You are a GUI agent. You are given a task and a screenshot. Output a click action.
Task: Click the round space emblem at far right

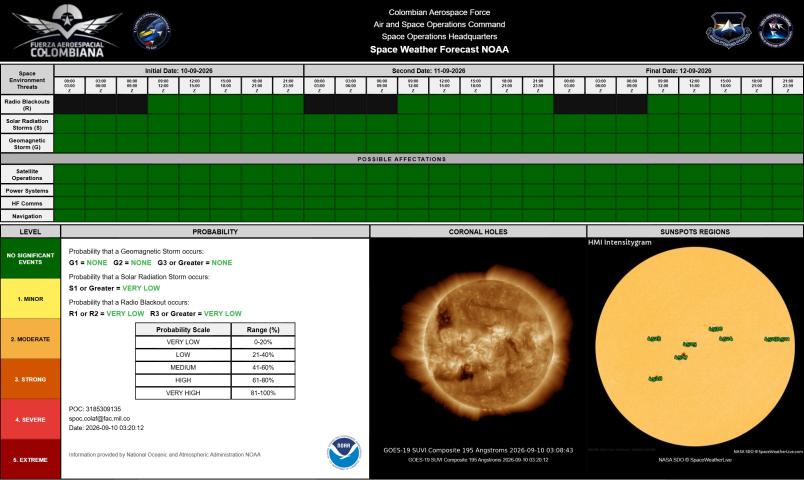[775, 31]
